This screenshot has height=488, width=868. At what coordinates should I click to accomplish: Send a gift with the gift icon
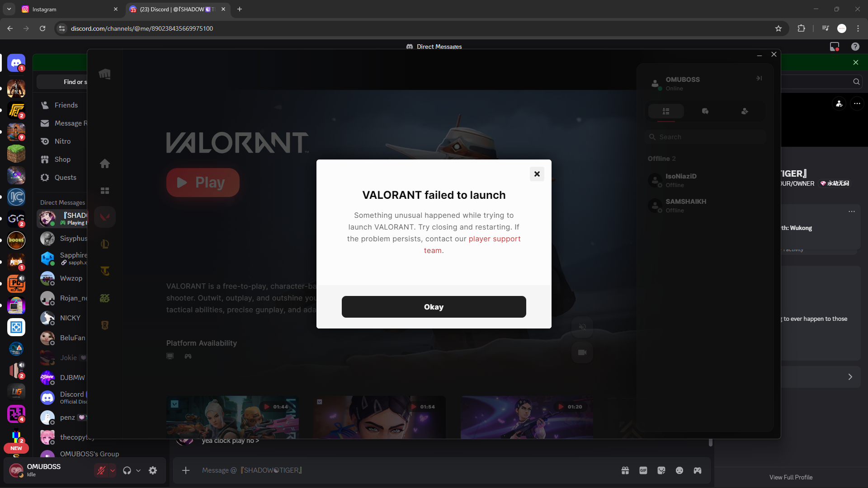point(625,470)
